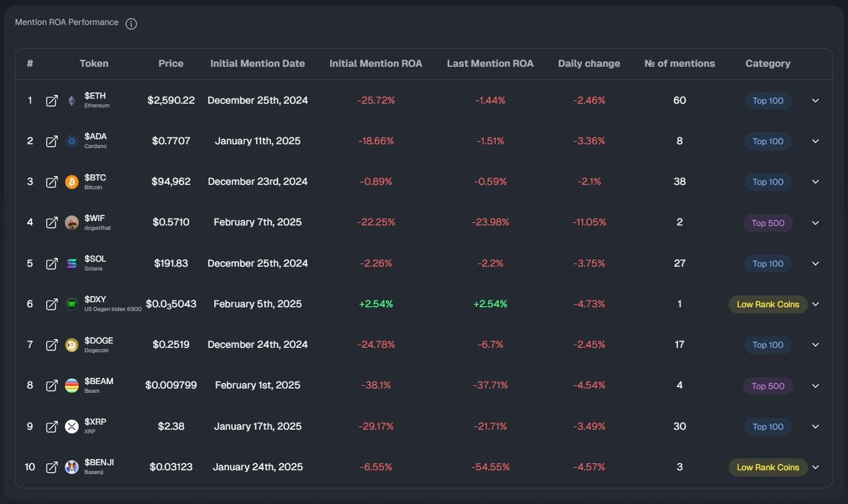Click the February 7th, 2025 date cell
The image size is (848, 504).
257,222
